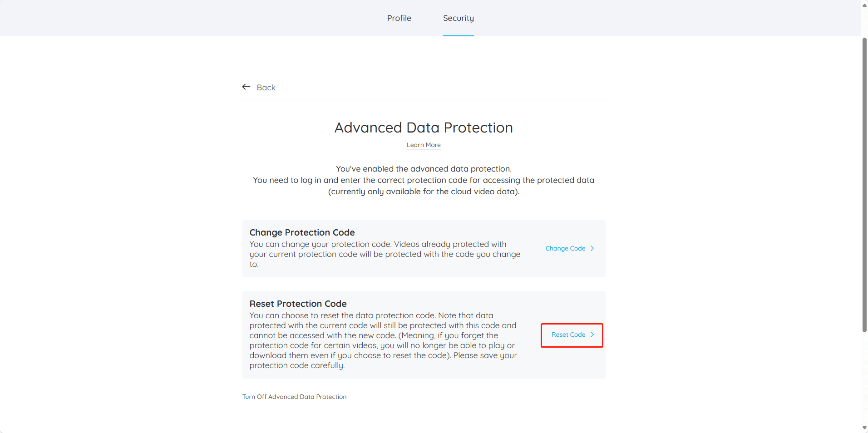This screenshot has width=868, height=433.
Task: Click the Advanced Data Protection title
Action: pos(424,128)
